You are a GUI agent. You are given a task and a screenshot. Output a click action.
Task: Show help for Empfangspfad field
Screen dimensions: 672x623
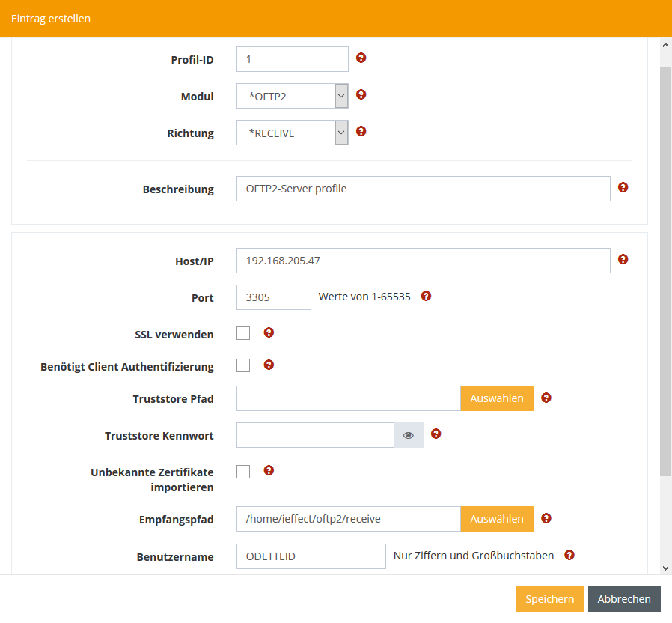tap(546, 517)
